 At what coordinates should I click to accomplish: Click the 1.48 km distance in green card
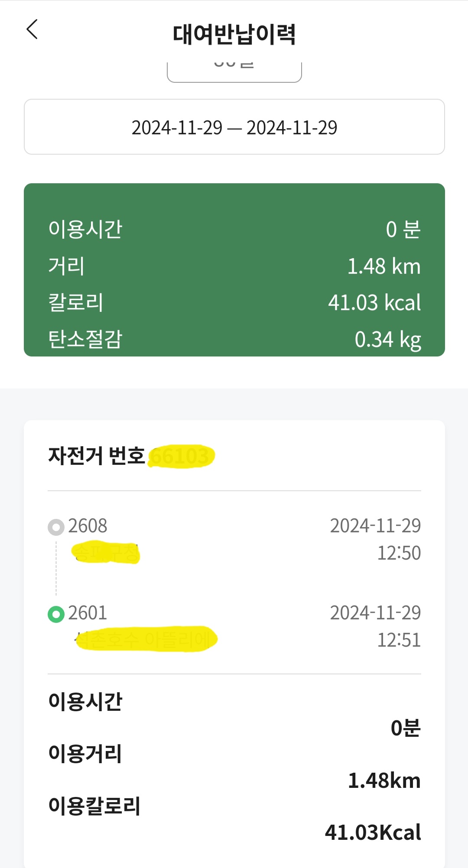pyautogui.click(x=384, y=266)
